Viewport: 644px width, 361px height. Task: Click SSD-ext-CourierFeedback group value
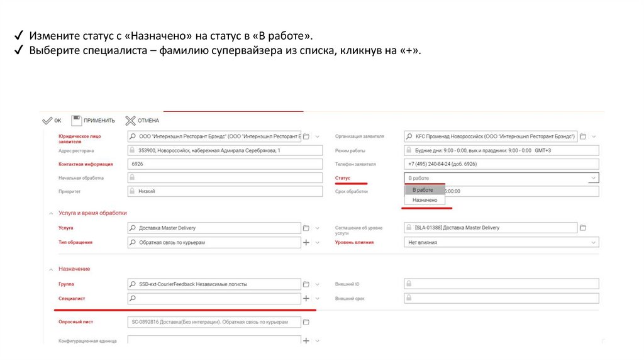[193, 284]
